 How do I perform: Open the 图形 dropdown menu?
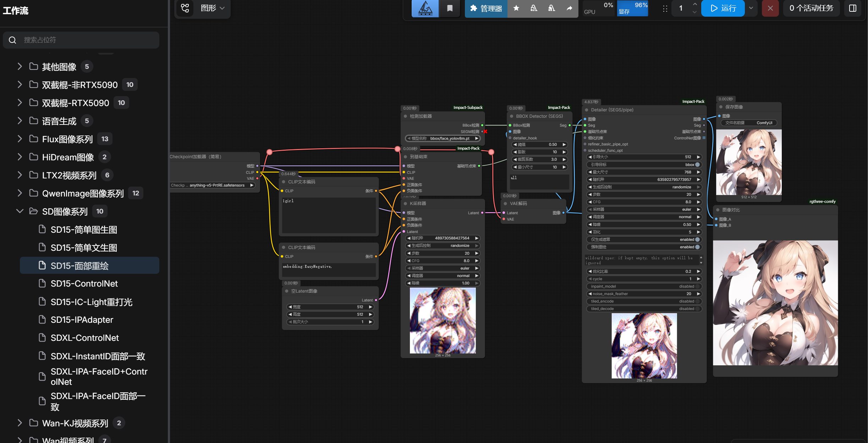[213, 8]
